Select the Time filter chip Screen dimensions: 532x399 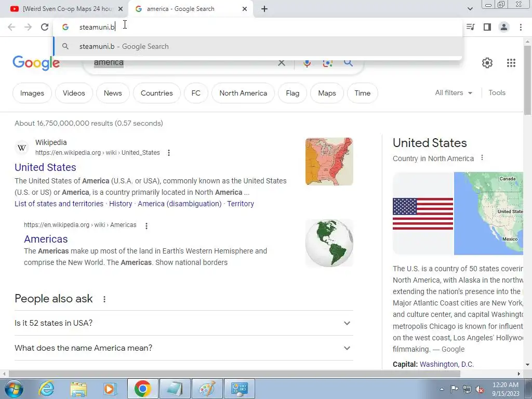point(362,93)
